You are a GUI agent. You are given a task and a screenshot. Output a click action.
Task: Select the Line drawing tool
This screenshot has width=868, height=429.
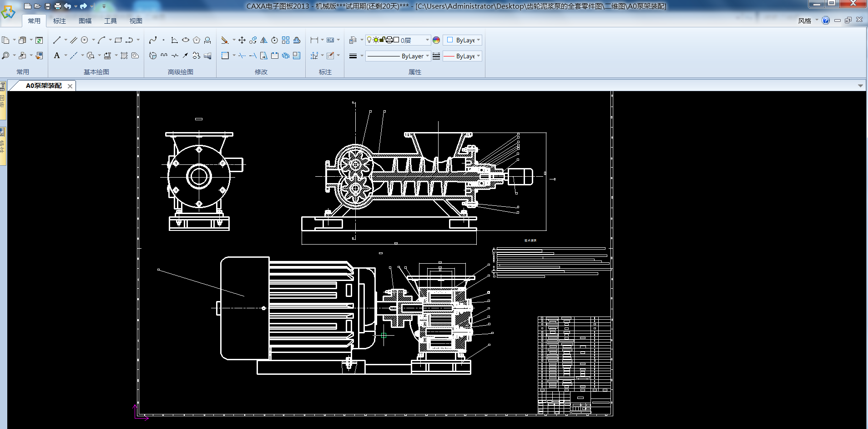tap(56, 40)
